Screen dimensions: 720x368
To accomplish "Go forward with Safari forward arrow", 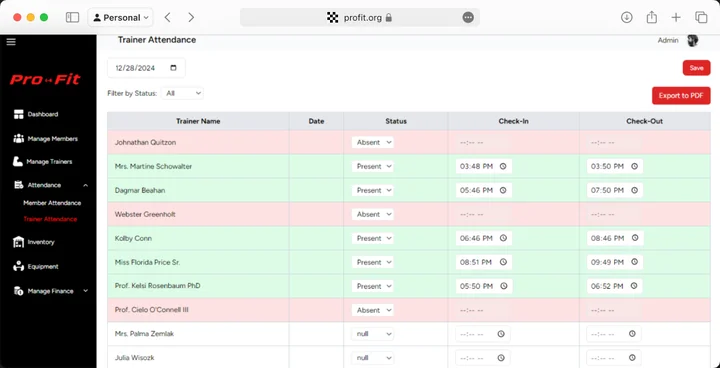I will [191, 17].
